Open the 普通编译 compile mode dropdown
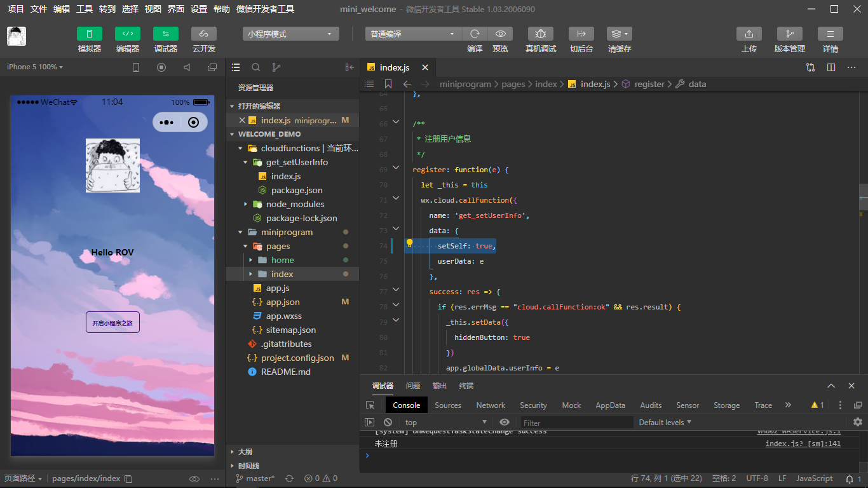868x488 pixels. pyautogui.click(x=412, y=33)
